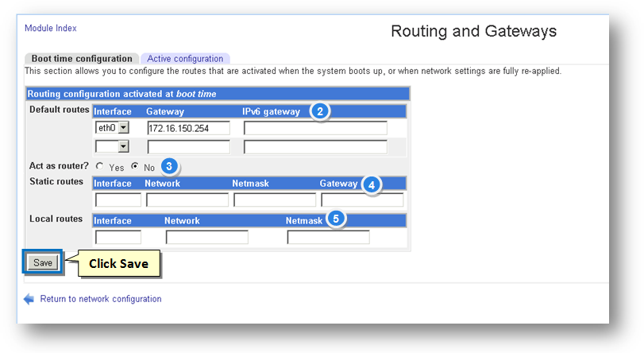Screen dimensions: 644x353
Task: Click numbered callout 3 beside No option
Action: click(x=169, y=167)
